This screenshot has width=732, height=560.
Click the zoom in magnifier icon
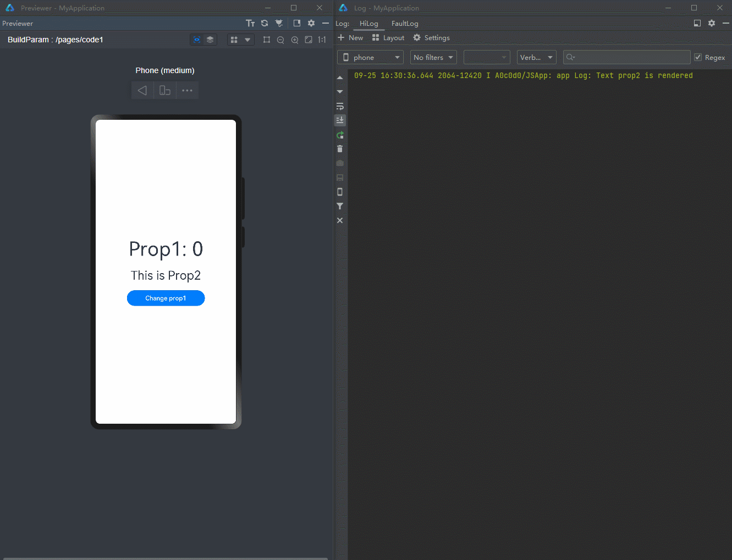[295, 40]
